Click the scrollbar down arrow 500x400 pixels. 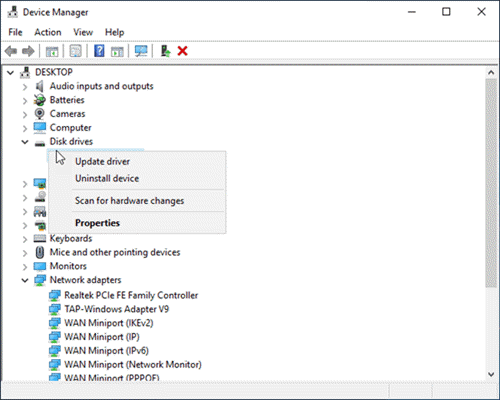tap(491, 374)
